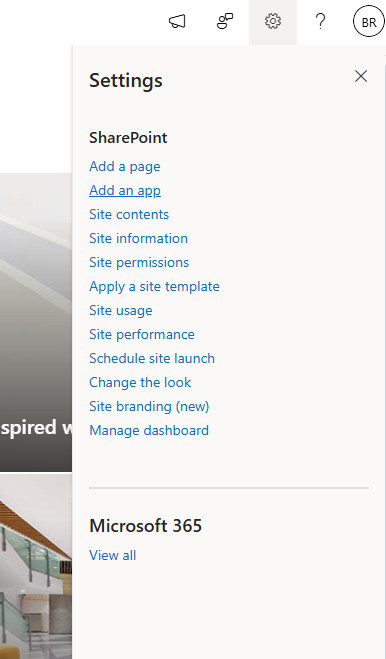
Task: Choose Apply a site template
Action: [154, 286]
